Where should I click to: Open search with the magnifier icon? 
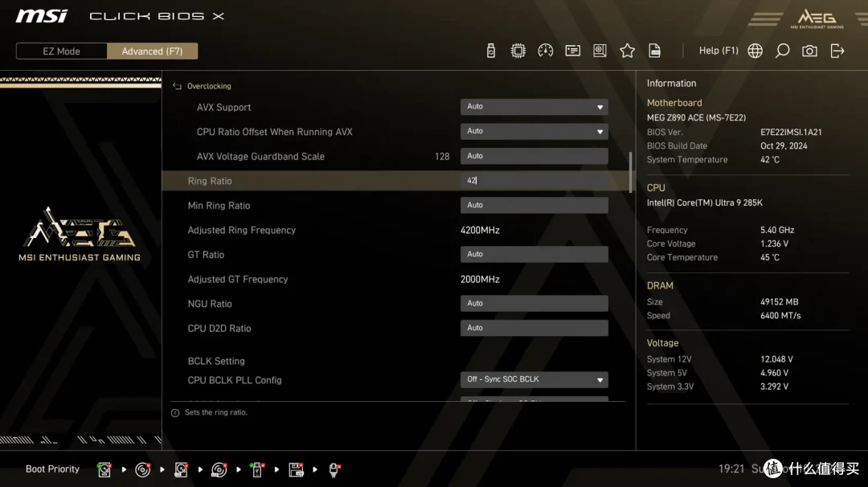coord(782,51)
